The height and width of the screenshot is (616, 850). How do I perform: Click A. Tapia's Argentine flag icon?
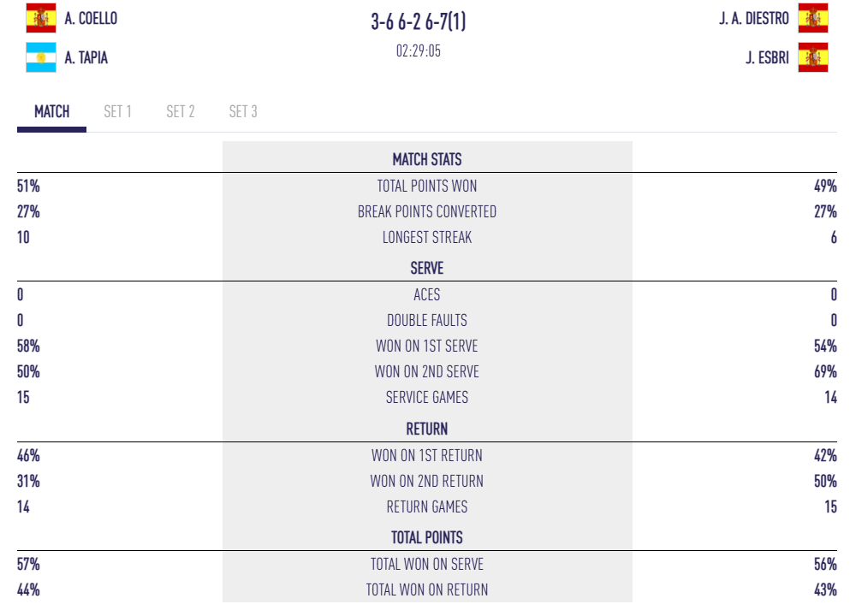pos(41,58)
